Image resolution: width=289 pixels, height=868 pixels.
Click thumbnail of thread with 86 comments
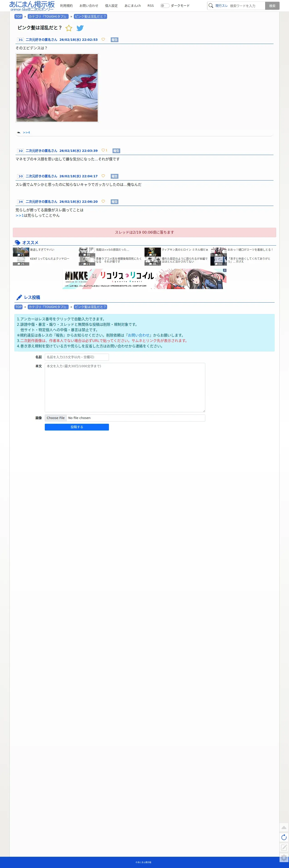pos(87,252)
